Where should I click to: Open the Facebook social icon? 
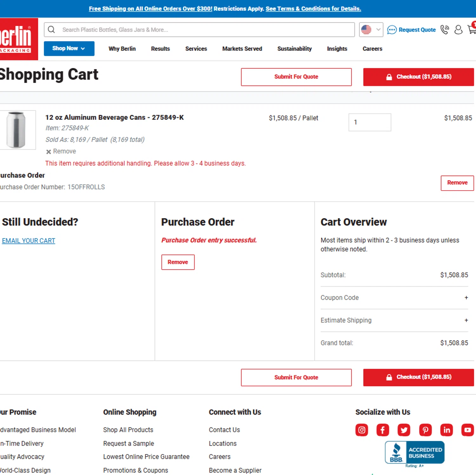coord(383,430)
